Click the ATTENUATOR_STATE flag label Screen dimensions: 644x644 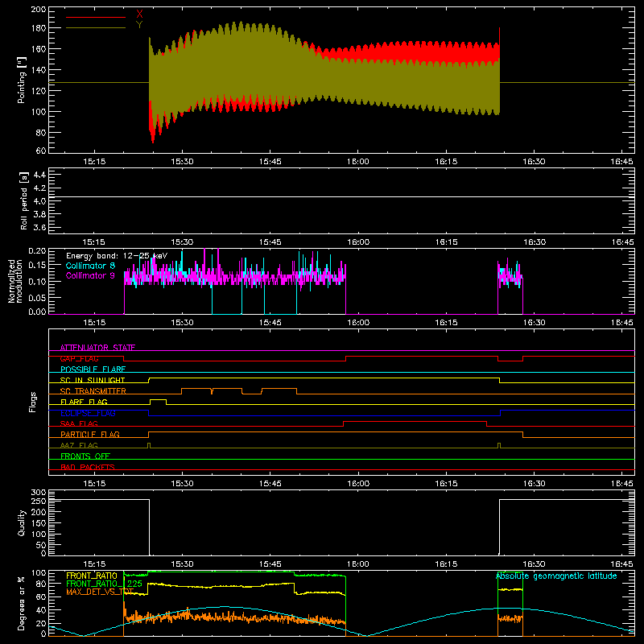point(97,348)
